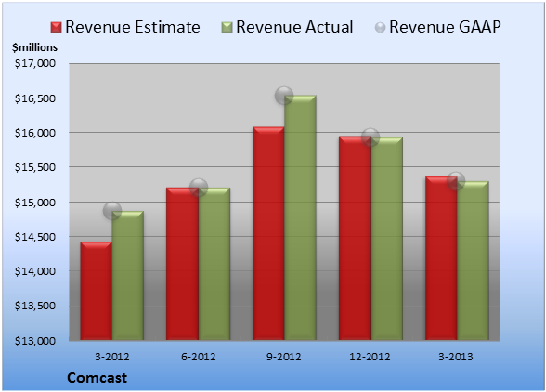Click the GAAP marker above 9-2012
The width and height of the screenshot is (546, 392).
tap(284, 95)
